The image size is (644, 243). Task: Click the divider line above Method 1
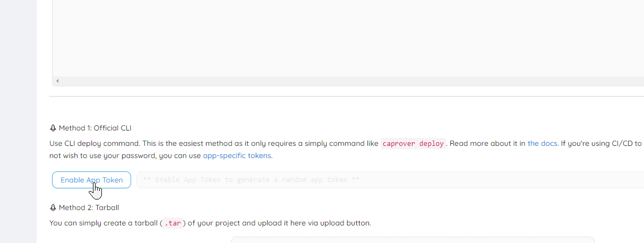[x=346, y=97]
